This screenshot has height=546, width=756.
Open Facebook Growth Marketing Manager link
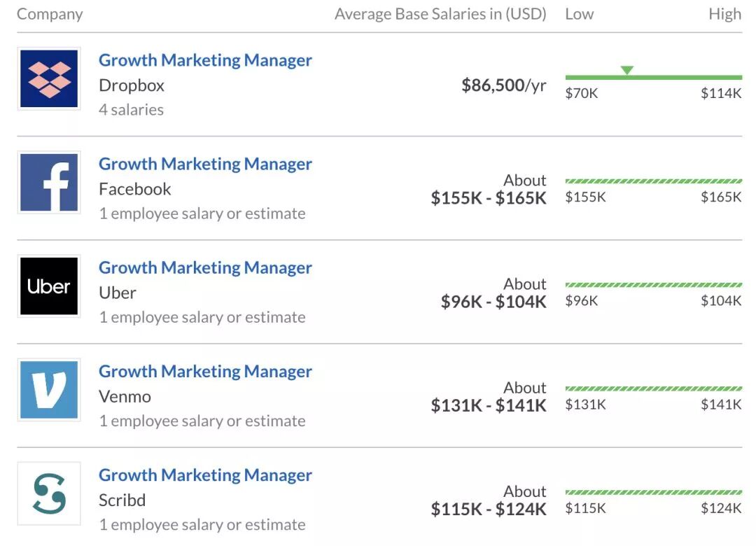(x=205, y=164)
